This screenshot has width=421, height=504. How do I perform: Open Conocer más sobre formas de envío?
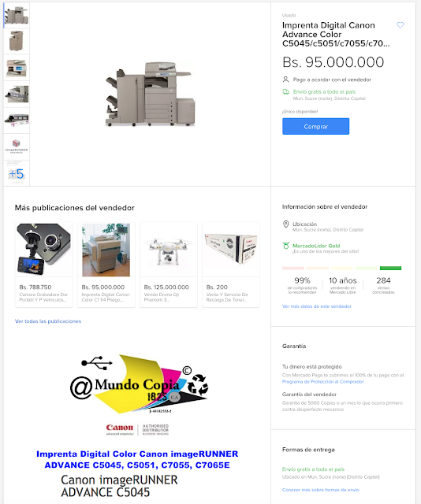[321, 490]
